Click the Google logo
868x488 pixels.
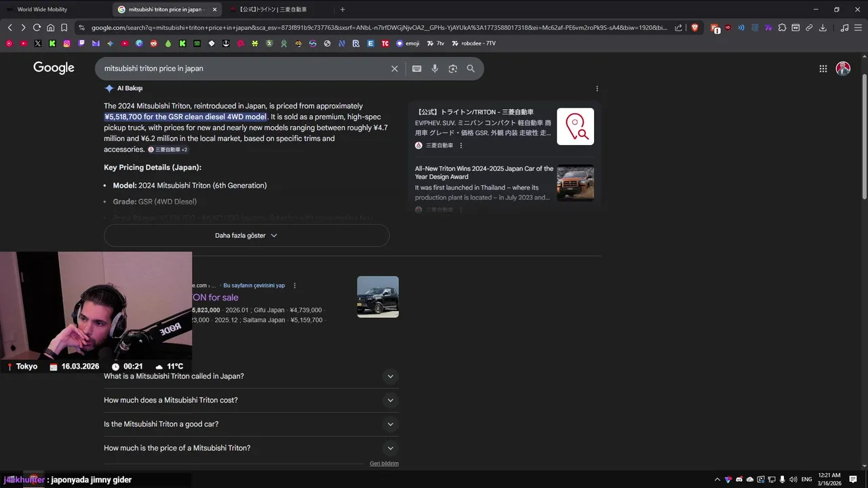click(x=54, y=68)
